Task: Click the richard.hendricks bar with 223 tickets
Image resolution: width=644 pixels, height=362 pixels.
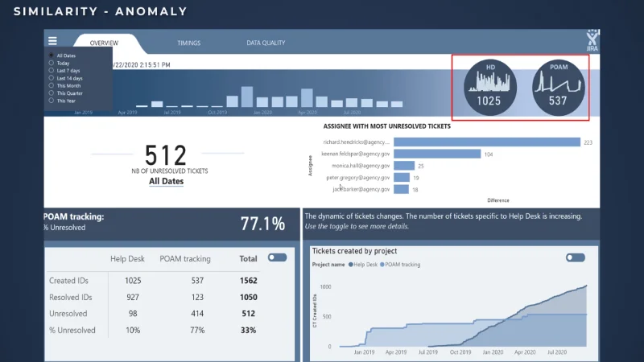Action: click(487, 142)
